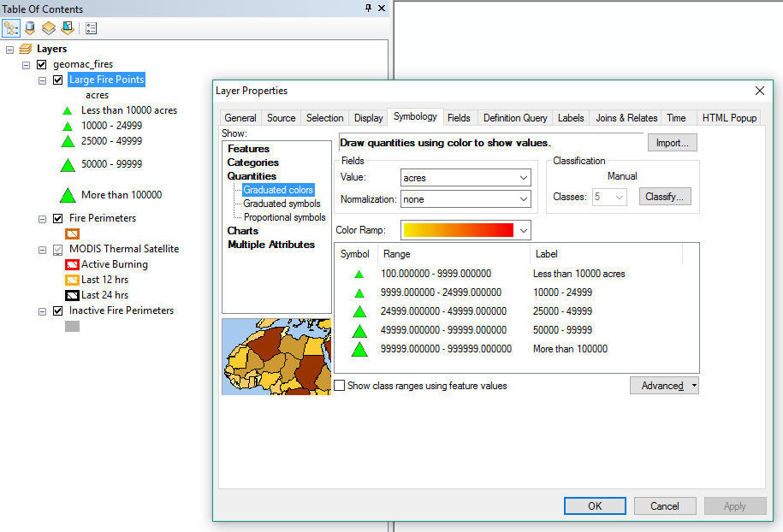
Task: Click the Cancel button
Action: [665, 506]
